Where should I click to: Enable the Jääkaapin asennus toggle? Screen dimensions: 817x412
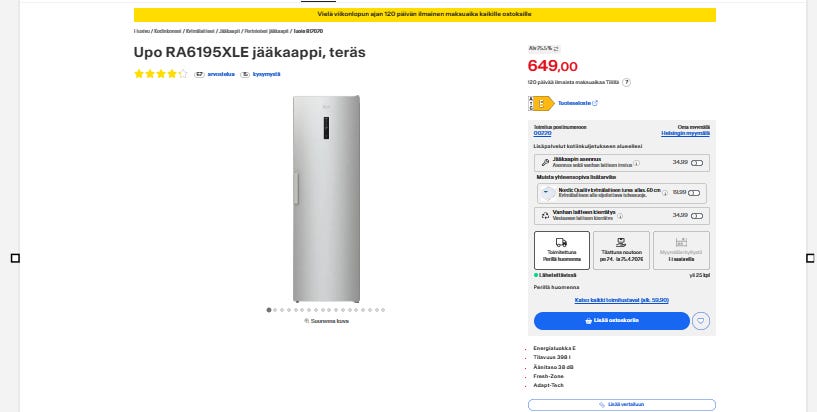(697, 162)
